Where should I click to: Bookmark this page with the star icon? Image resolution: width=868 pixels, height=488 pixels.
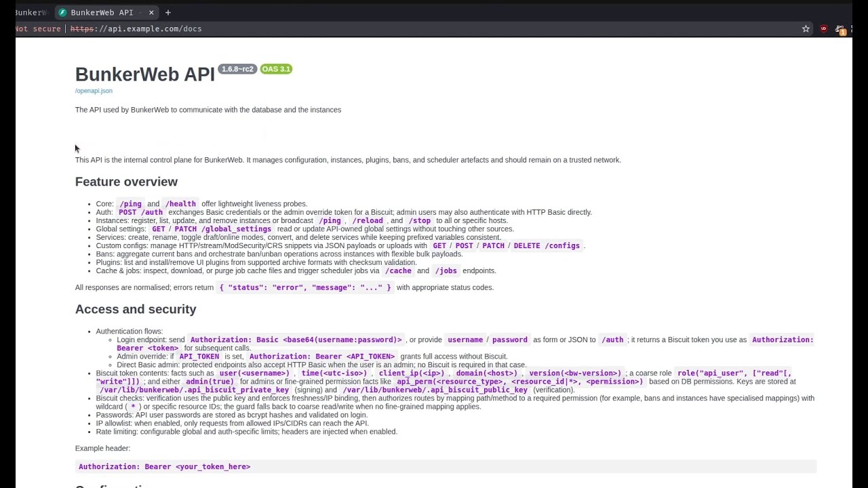point(806,28)
